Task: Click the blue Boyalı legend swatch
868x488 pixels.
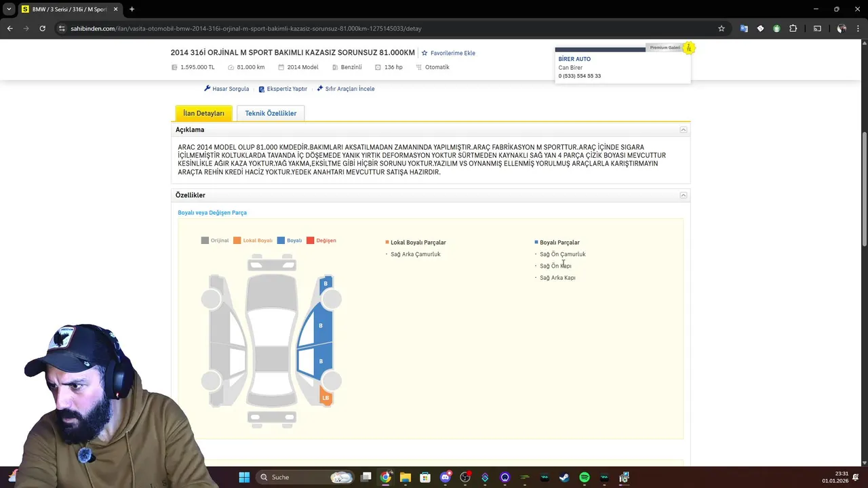Action: pyautogui.click(x=281, y=241)
